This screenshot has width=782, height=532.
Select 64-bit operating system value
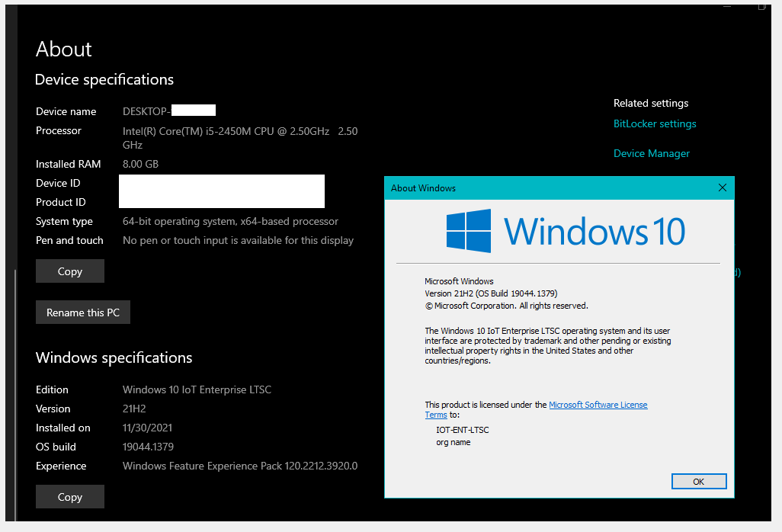[230, 221]
